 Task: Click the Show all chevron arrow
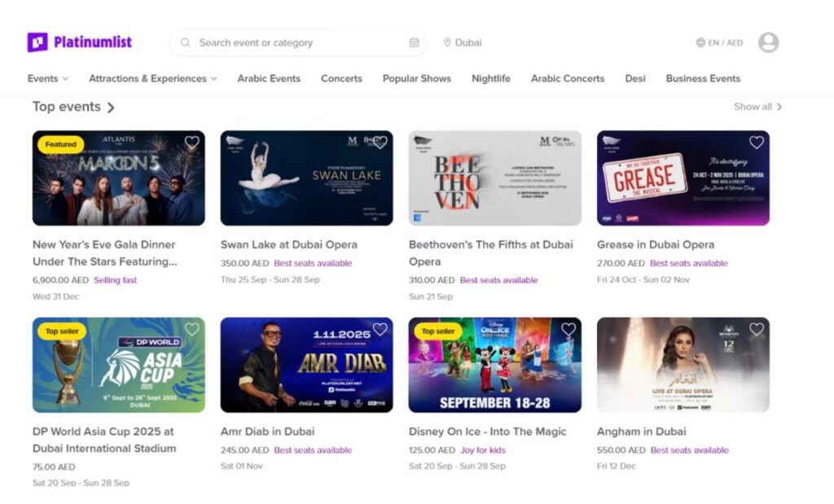[x=779, y=107]
